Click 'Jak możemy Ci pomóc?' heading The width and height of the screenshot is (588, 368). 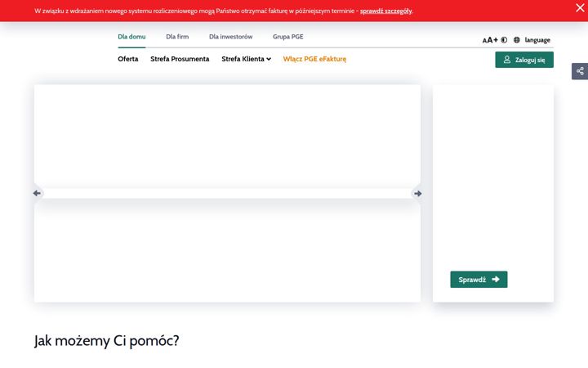coord(107,340)
